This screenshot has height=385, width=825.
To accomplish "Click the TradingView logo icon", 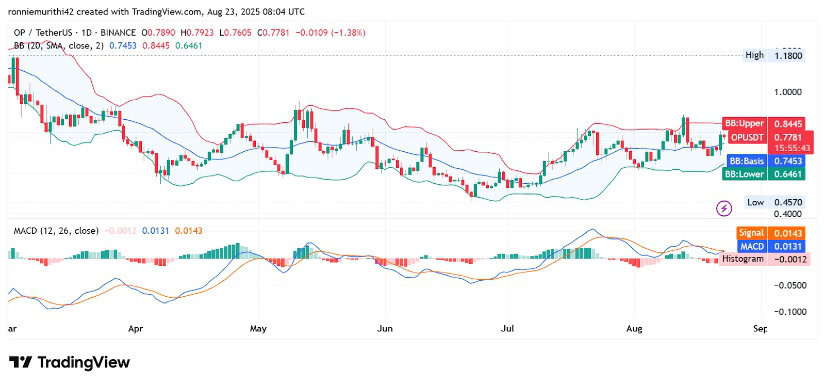I will pyautogui.click(x=21, y=362).
